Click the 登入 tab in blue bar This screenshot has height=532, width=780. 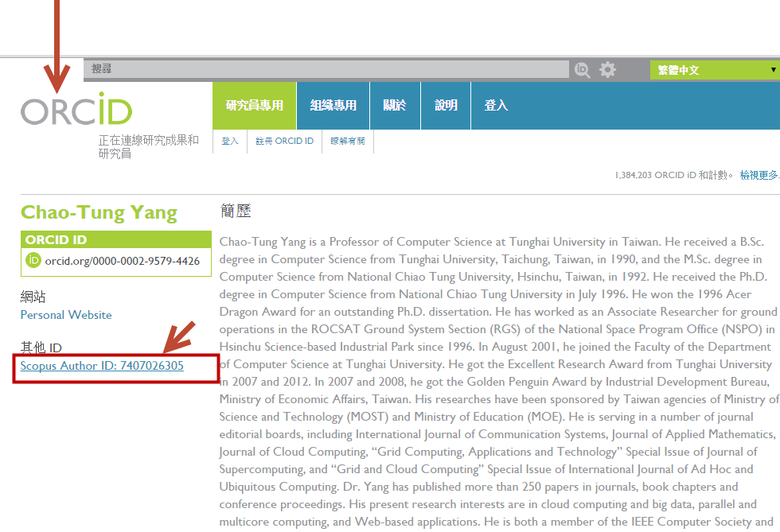click(496, 106)
